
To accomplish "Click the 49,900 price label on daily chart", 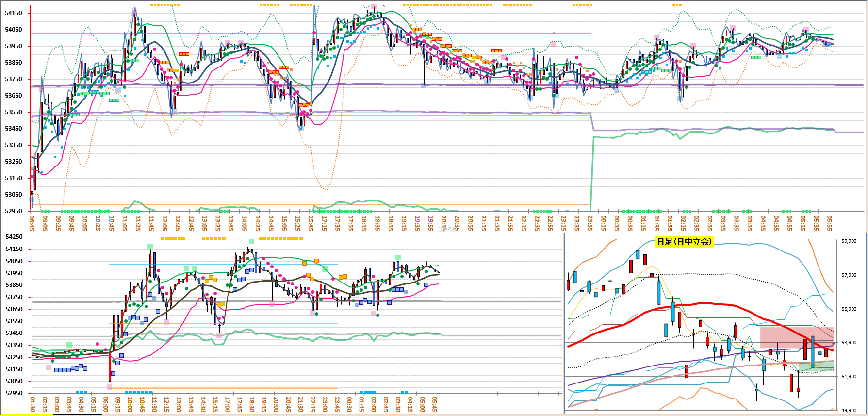I will tap(849, 411).
